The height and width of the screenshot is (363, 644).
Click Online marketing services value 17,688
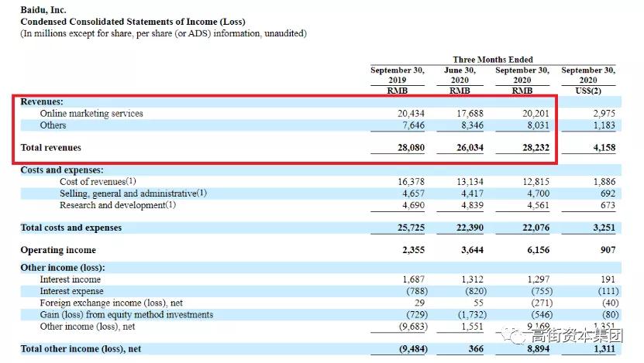click(x=470, y=114)
